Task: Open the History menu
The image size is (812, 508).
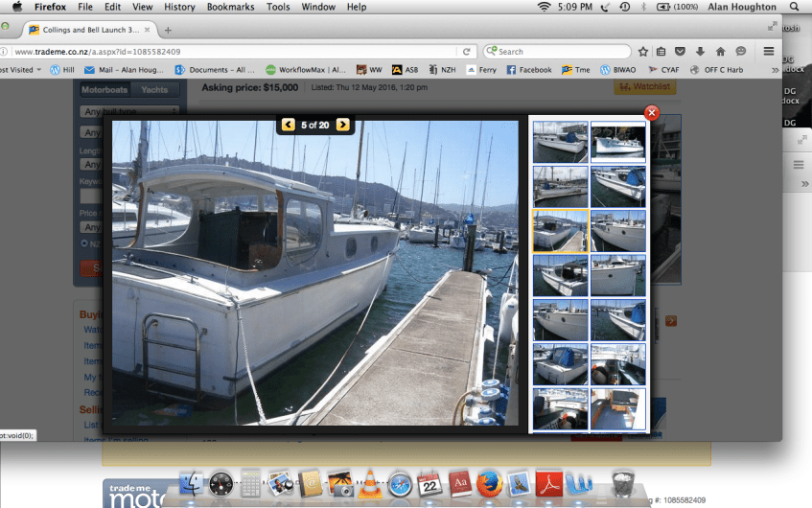Action: (x=179, y=7)
